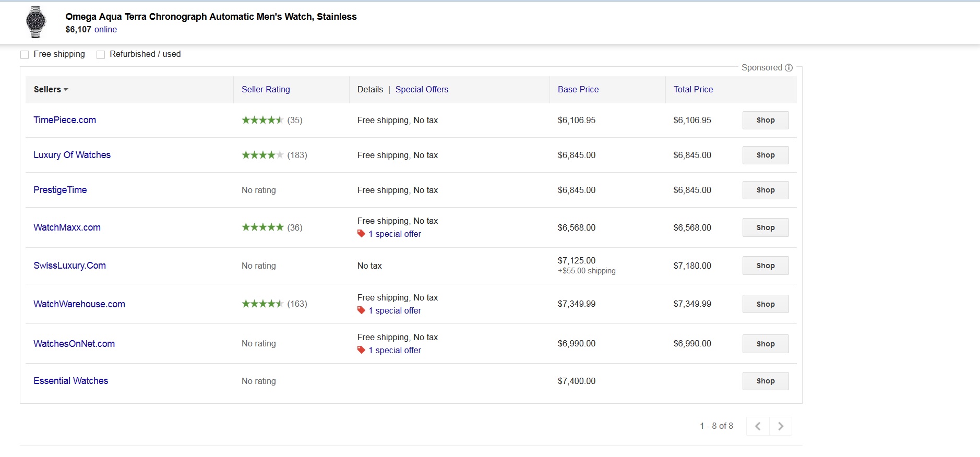This screenshot has height=457, width=980.
Task: Go to next page with right arrow
Action: tap(781, 426)
